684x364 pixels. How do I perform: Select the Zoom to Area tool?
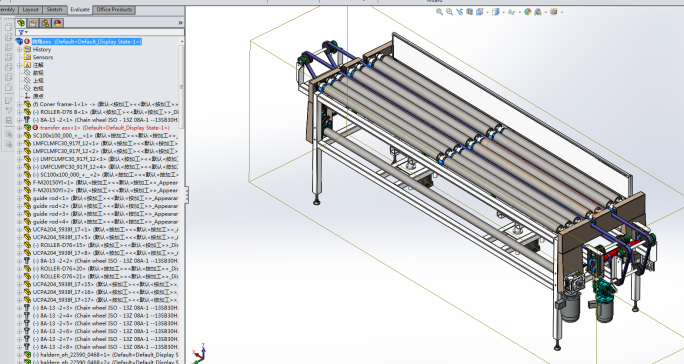(x=449, y=12)
